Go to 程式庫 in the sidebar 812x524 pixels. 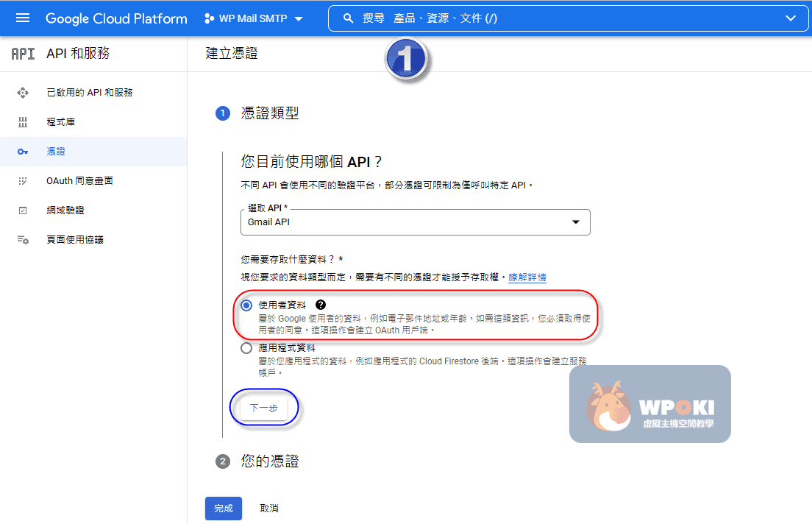click(93, 122)
